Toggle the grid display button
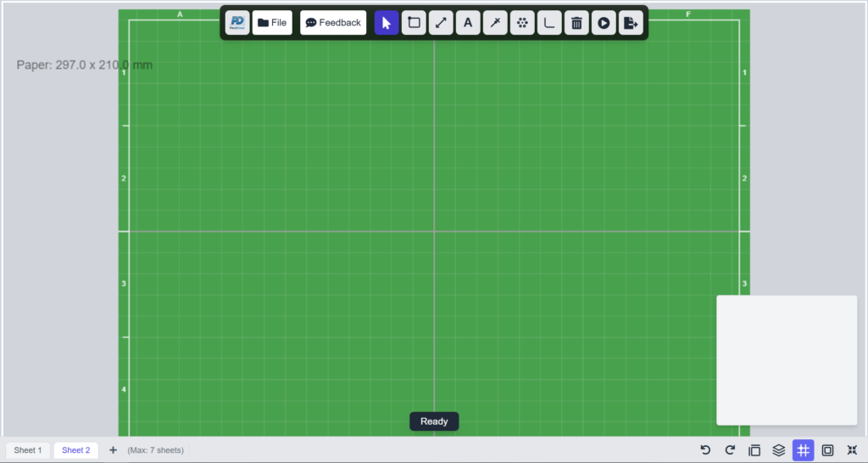 click(804, 450)
